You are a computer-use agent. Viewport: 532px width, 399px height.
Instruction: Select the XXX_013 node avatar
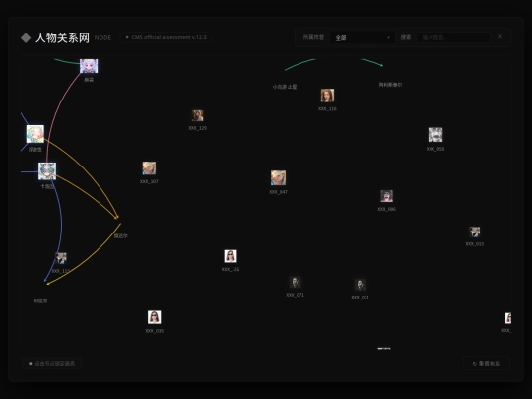474,233
